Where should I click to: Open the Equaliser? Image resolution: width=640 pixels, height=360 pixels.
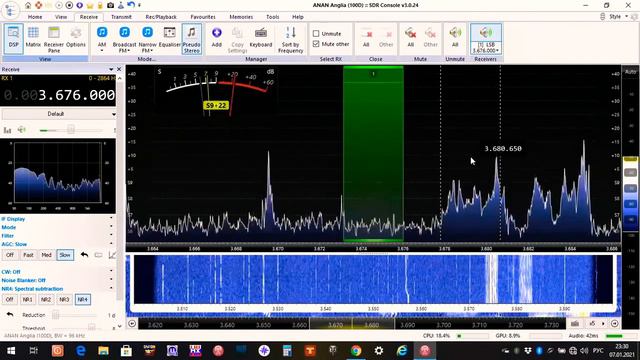click(169, 38)
